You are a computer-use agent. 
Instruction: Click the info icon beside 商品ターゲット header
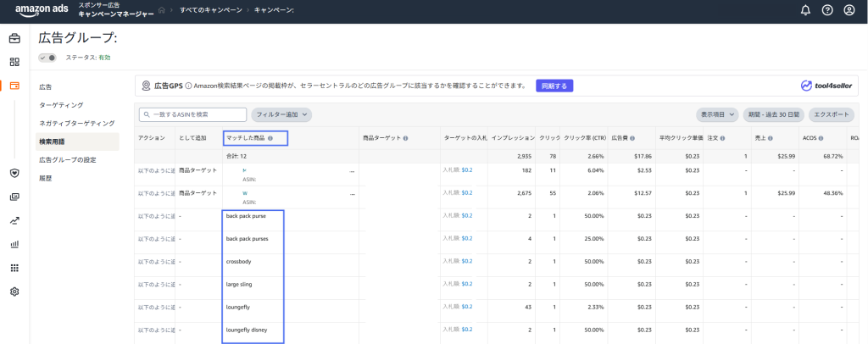click(405, 138)
